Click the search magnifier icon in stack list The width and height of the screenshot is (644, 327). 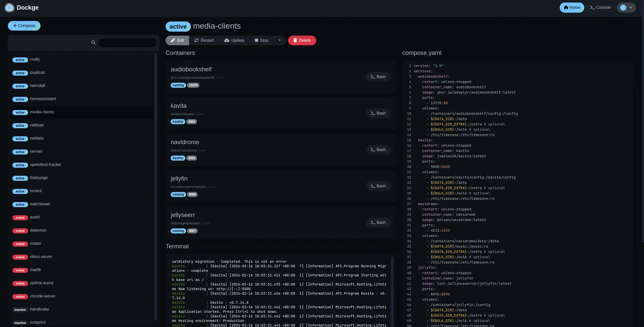(93, 42)
